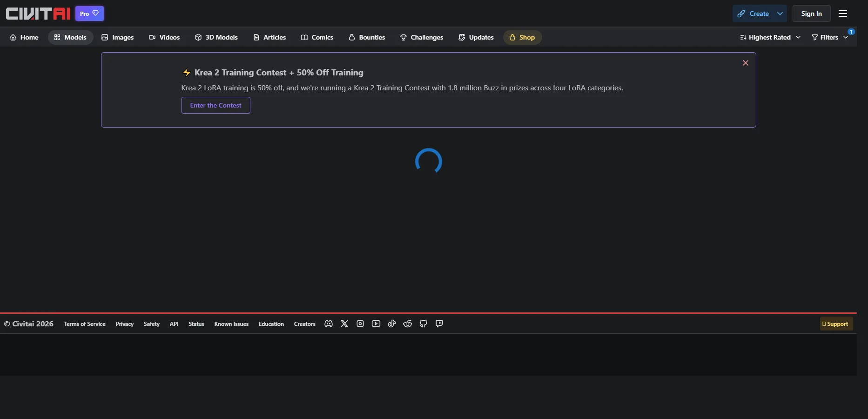Go to the Comics tab

(x=317, y=37)
